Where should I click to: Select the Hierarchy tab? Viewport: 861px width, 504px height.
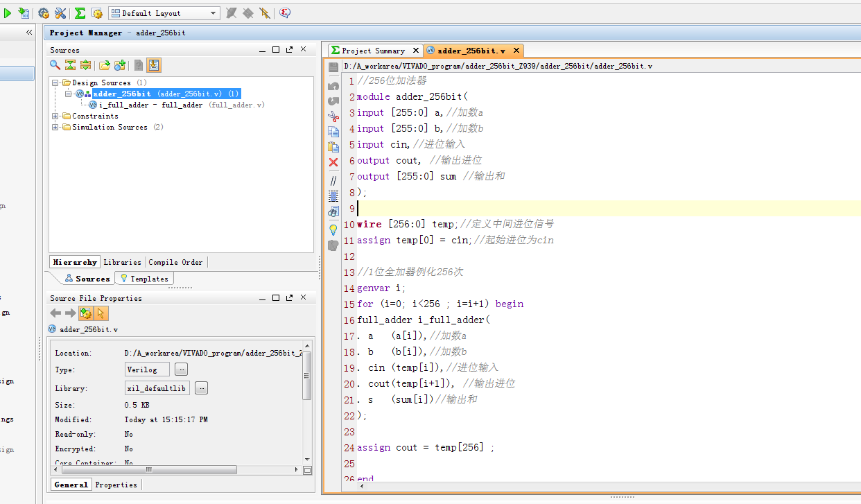click(75, 262)
